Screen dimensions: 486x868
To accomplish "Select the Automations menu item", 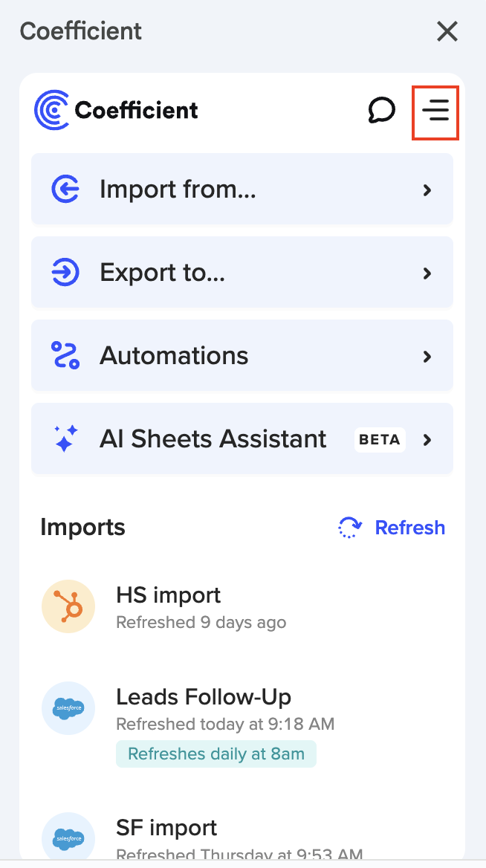I will [174, 356].
